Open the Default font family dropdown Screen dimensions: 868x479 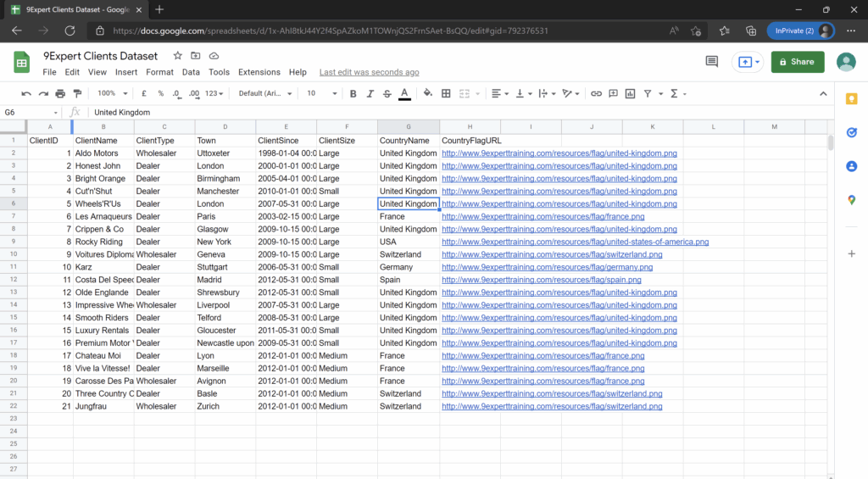click(x=264, y=93)
